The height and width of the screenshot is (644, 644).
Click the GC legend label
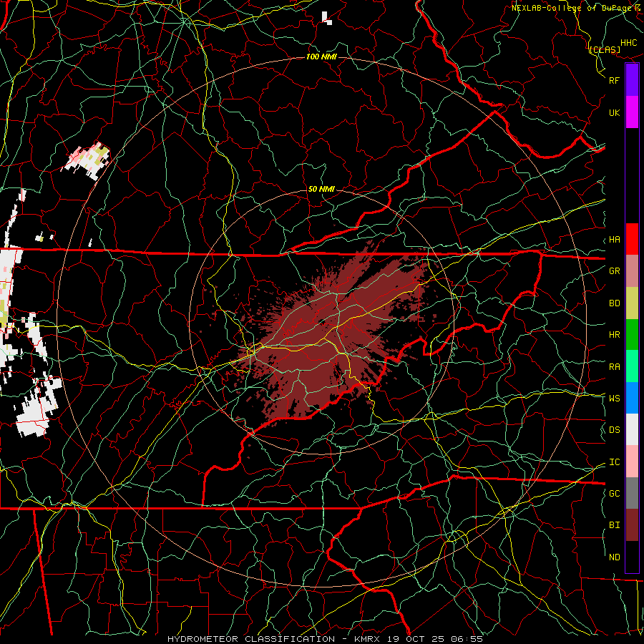(615, 494)
